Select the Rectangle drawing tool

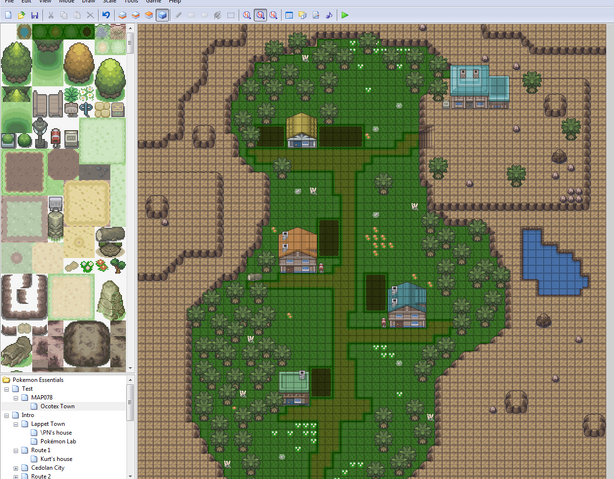tap(191, 15)
